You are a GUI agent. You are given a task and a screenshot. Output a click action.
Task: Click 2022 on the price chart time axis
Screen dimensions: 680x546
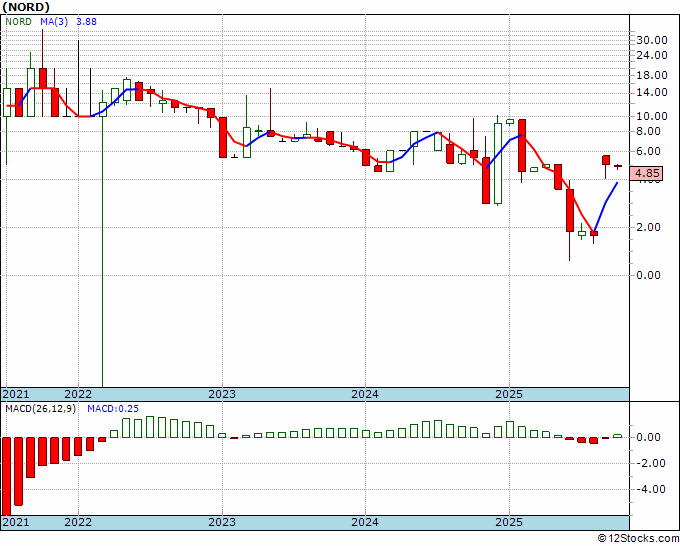(78, 394)
